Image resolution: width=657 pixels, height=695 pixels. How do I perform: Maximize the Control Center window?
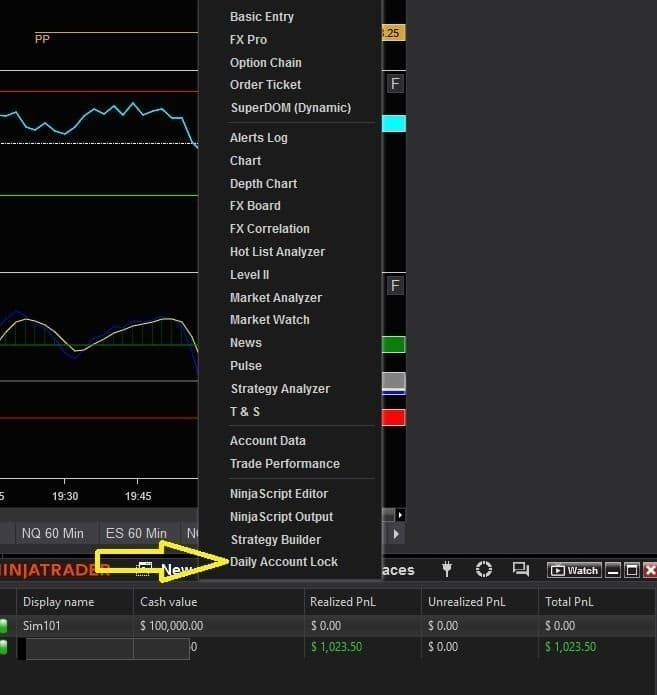click(632, 570)
